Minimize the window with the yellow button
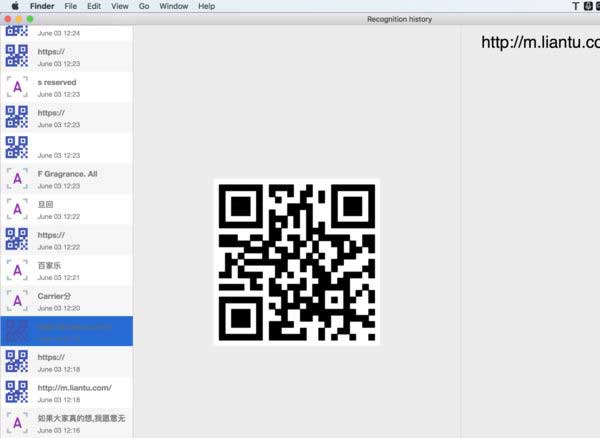 [19, 19]
